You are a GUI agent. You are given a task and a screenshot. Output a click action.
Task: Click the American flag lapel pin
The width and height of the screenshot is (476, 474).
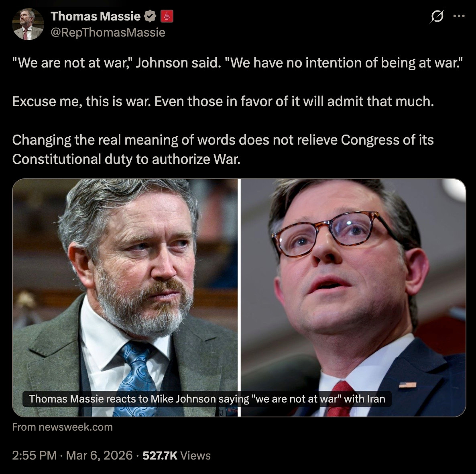[407, 385]
